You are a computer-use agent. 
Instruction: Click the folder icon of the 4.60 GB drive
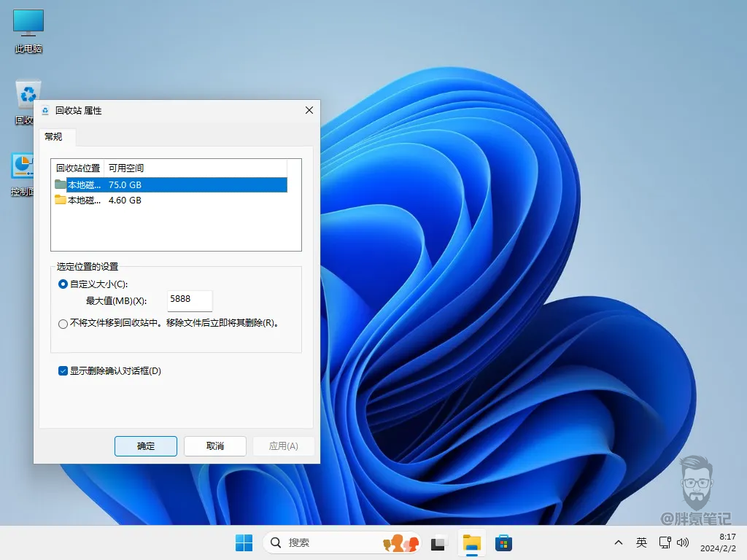60,200
